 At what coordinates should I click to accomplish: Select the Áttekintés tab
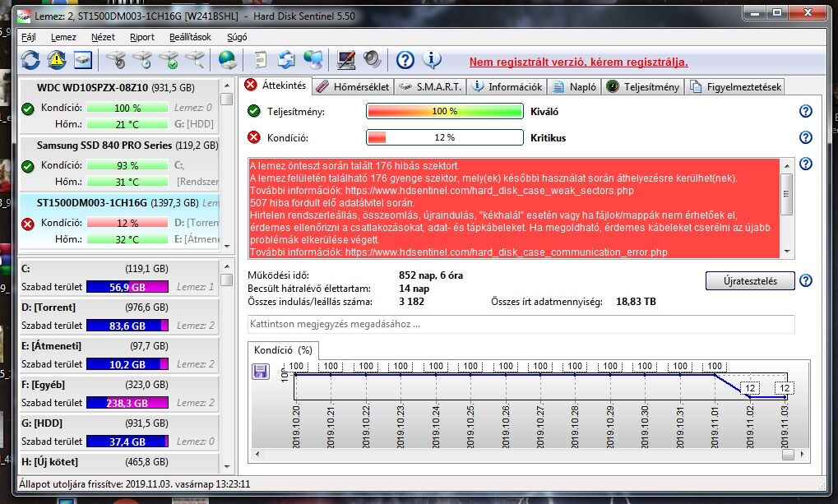pos(275,85)
